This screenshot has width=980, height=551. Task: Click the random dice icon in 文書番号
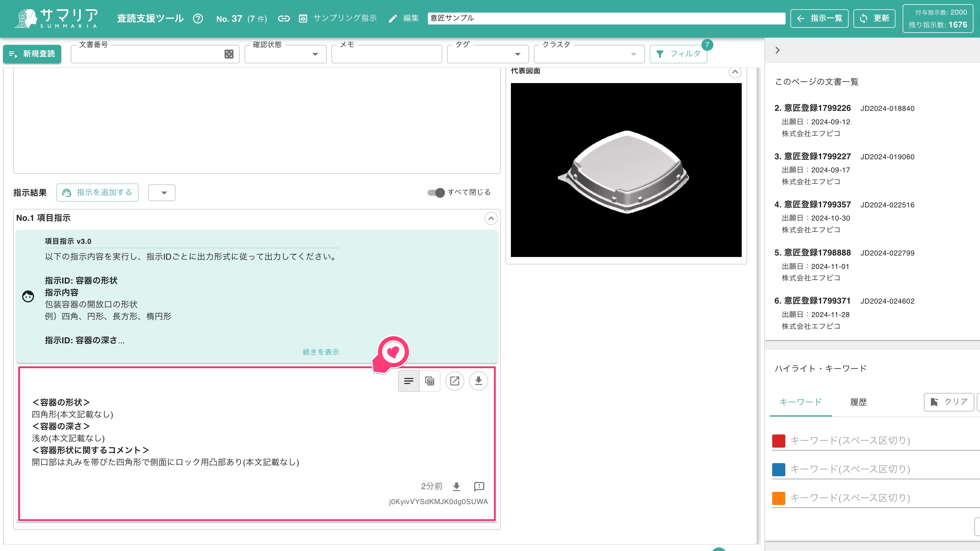pos(229,54)
